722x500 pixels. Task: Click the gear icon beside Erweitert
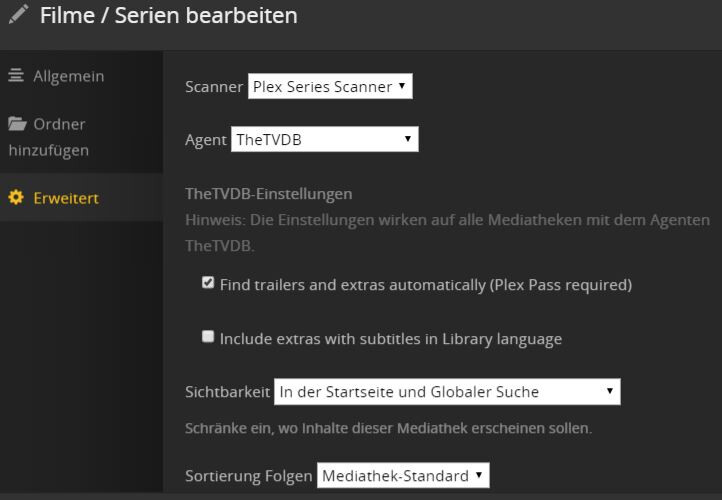[16, 198]
